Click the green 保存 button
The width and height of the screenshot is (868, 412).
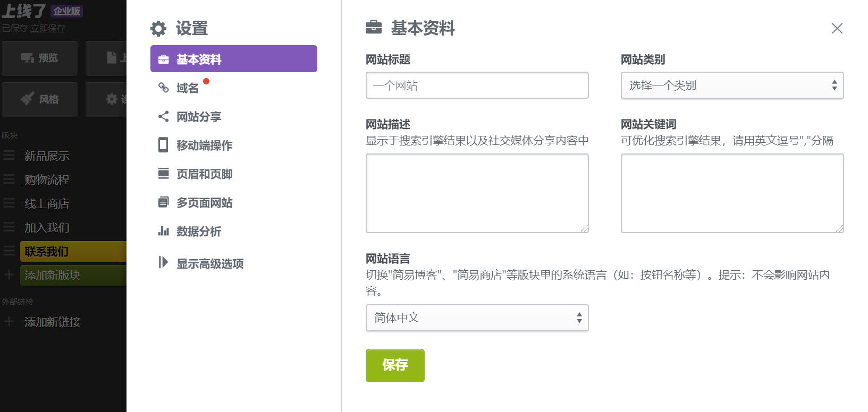tap(395, 365)
